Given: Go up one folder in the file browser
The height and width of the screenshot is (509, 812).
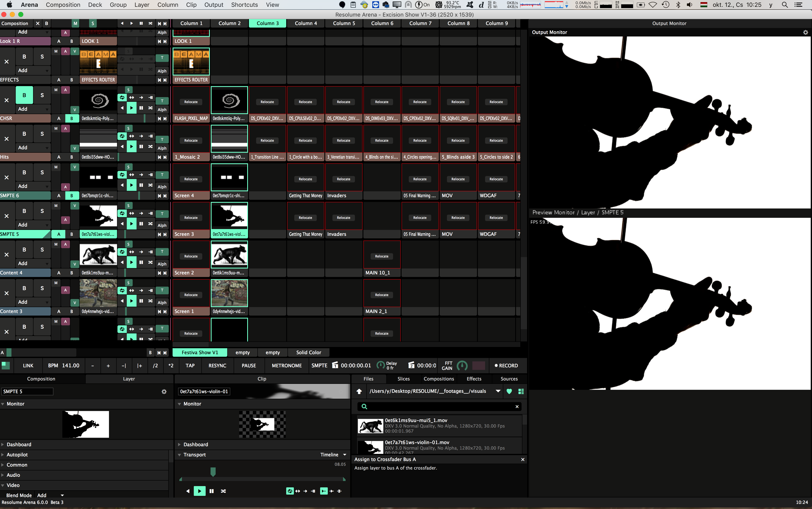Looking at the screenshot, I should [x=359, y=391].
